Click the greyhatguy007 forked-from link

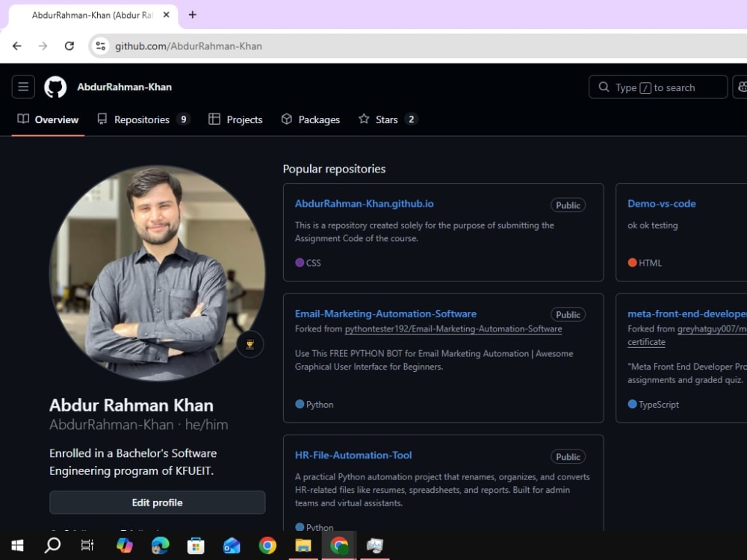(712, 329)
